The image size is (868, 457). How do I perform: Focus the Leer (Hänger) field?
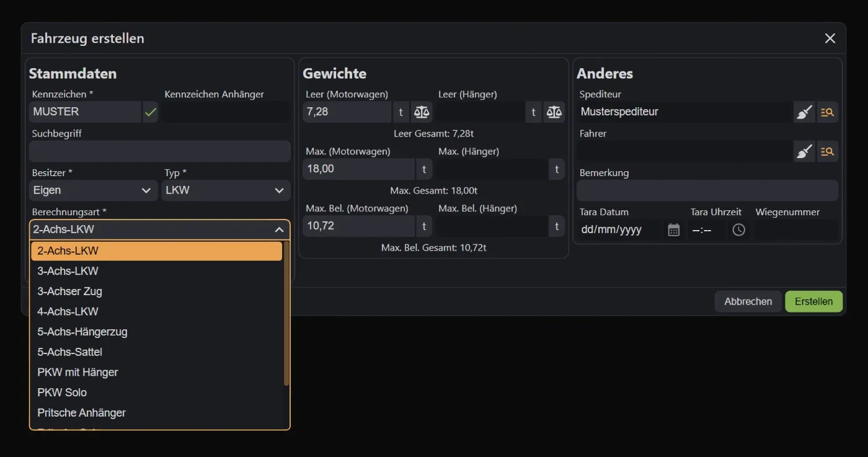click(x=480, y=112)
